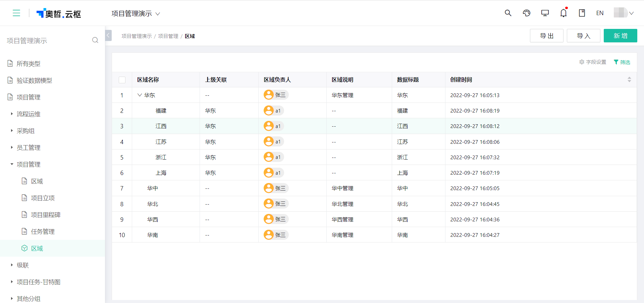Click 项目管理演示 breadcrumb link

[137, 36]
